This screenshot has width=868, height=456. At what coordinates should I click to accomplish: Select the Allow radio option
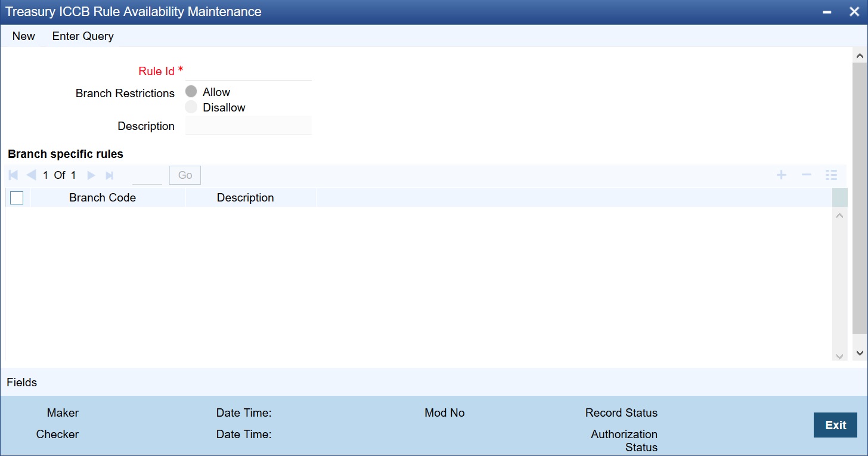191,92
